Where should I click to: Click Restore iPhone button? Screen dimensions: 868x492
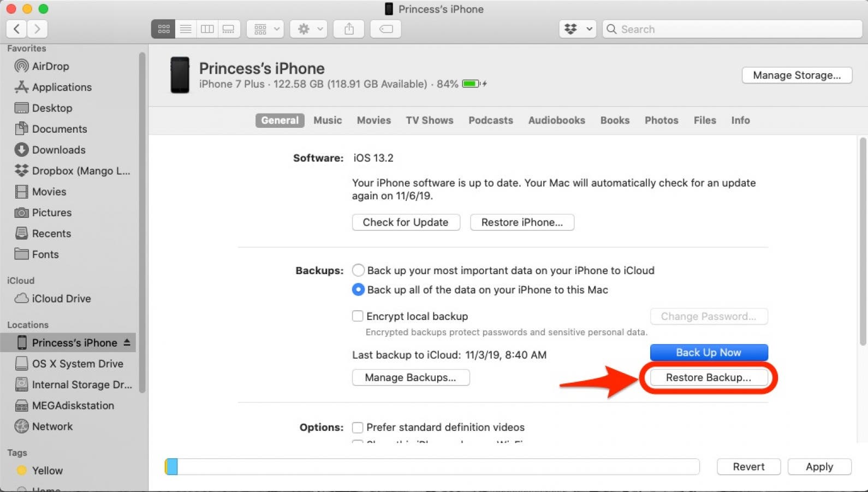[522, 222]
